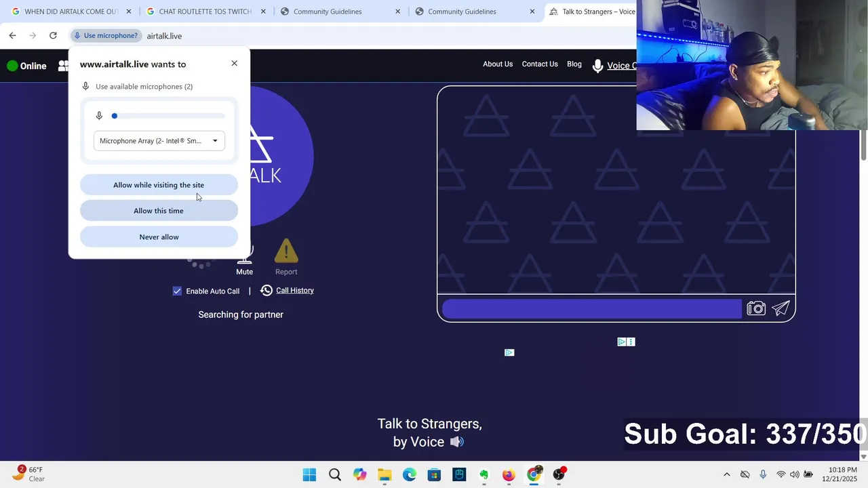Close the CHAT ROULTLETTE tab

pyautogui.click(x=263, y=12)
